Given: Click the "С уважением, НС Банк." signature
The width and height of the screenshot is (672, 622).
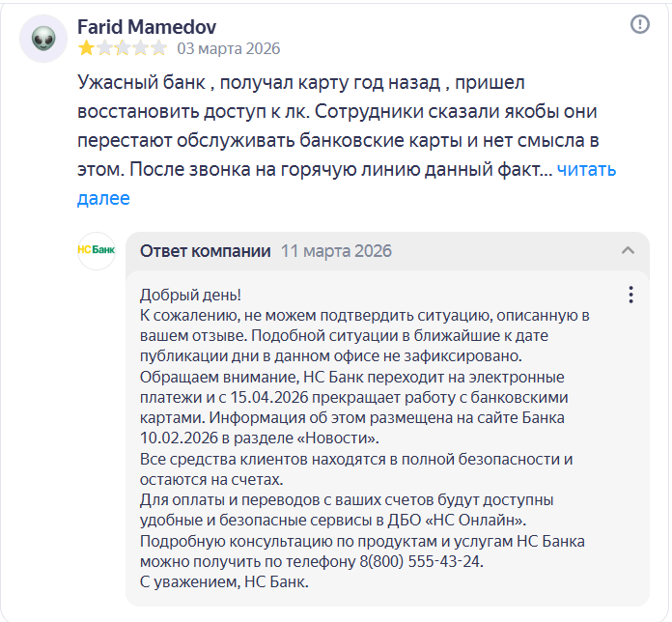Looking at the screenshot, I should pos(226,582).
